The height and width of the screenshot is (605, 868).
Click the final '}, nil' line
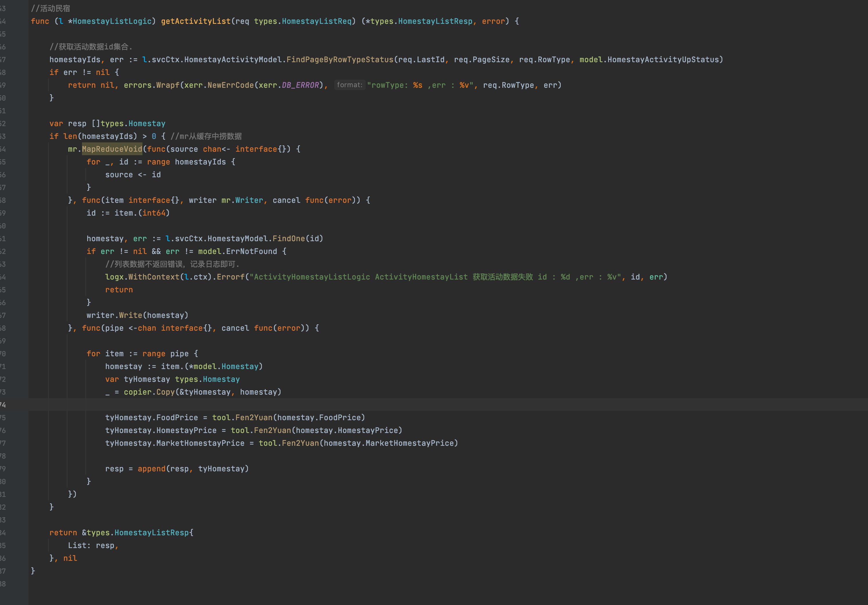coord(63,558)
